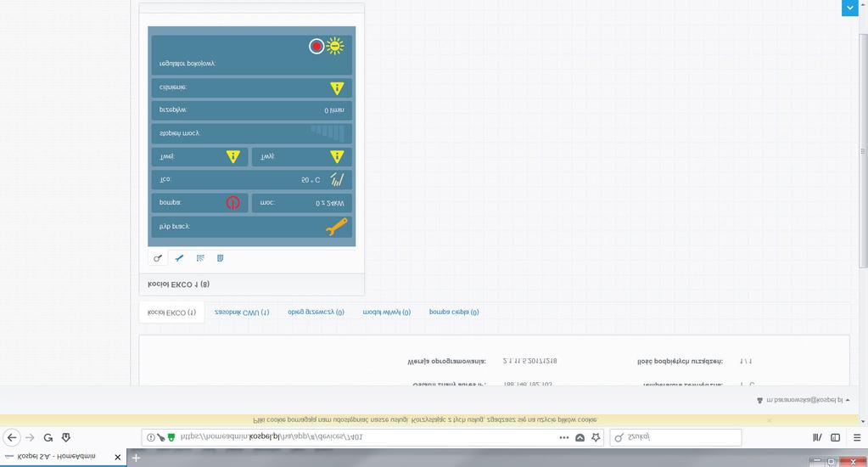The image size is (868, 467).
Task: Switch to the obieg grzewczy (0) tab
Action: (x=316, y=312)
